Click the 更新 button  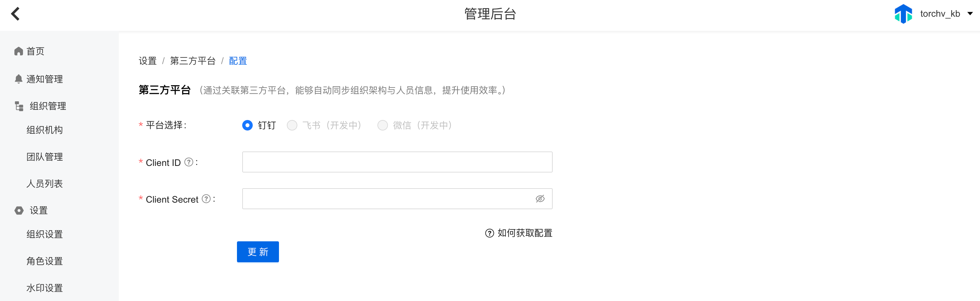pyautogui.click(x=258, y=251)
